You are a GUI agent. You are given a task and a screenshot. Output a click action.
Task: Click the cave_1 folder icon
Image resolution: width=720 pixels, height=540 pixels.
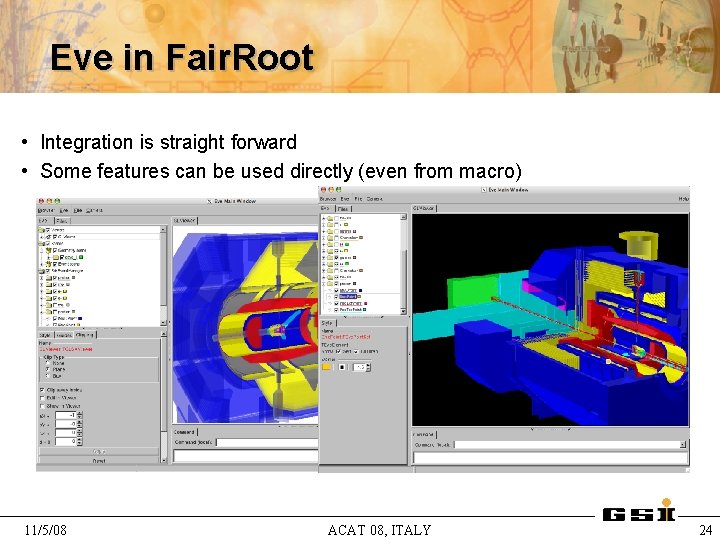pyautogui.click(x=56, y=257)
